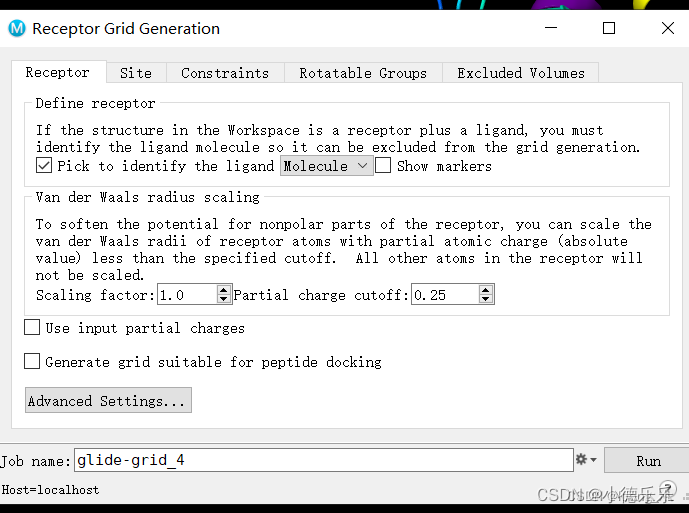This screenshot has height=513, width=689.
Task: Click the Partial charge cutoff value field
Action: 446,295
